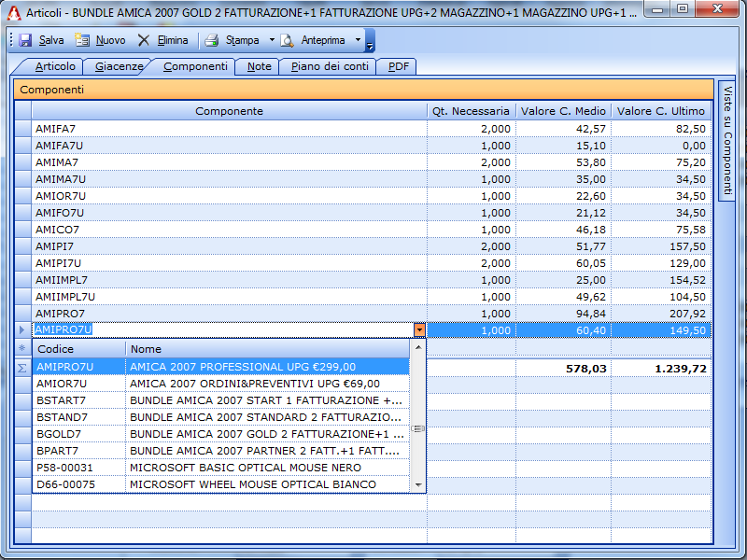Click the AMIFA7 component cell
Image resolution: width=747 pixels, height=560 pixels.
[229, 129]
